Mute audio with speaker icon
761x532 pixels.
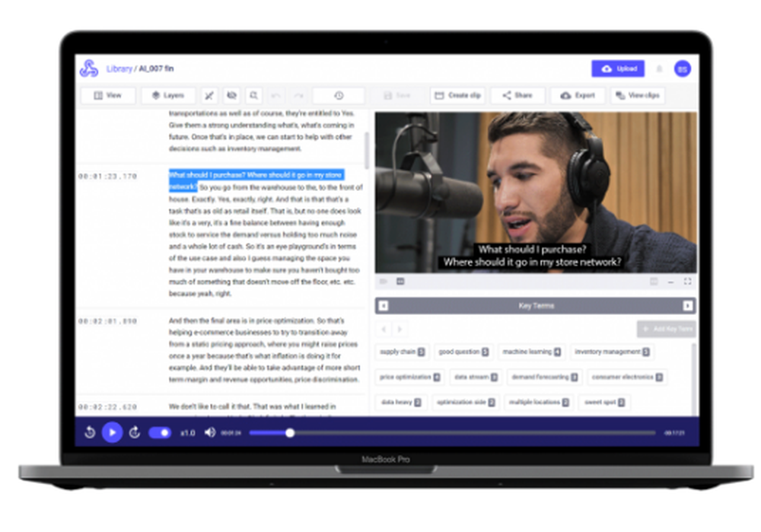210,432
